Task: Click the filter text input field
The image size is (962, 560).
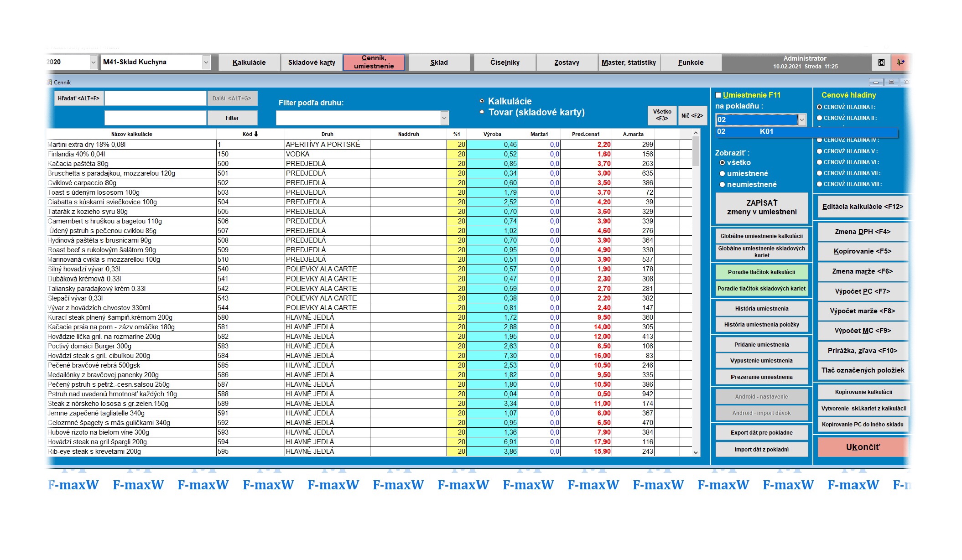Action: 156,118
